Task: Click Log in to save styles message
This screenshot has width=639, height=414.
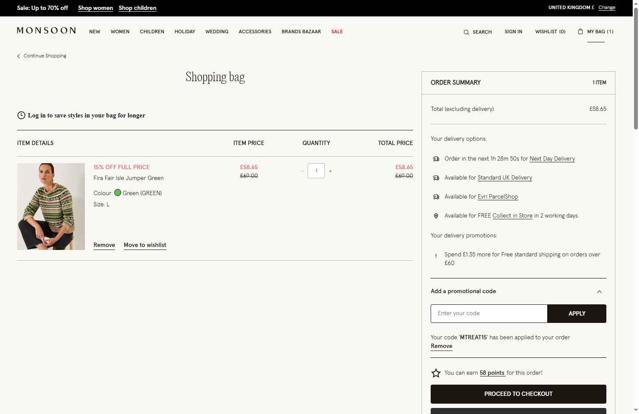Action: point(86,115)
